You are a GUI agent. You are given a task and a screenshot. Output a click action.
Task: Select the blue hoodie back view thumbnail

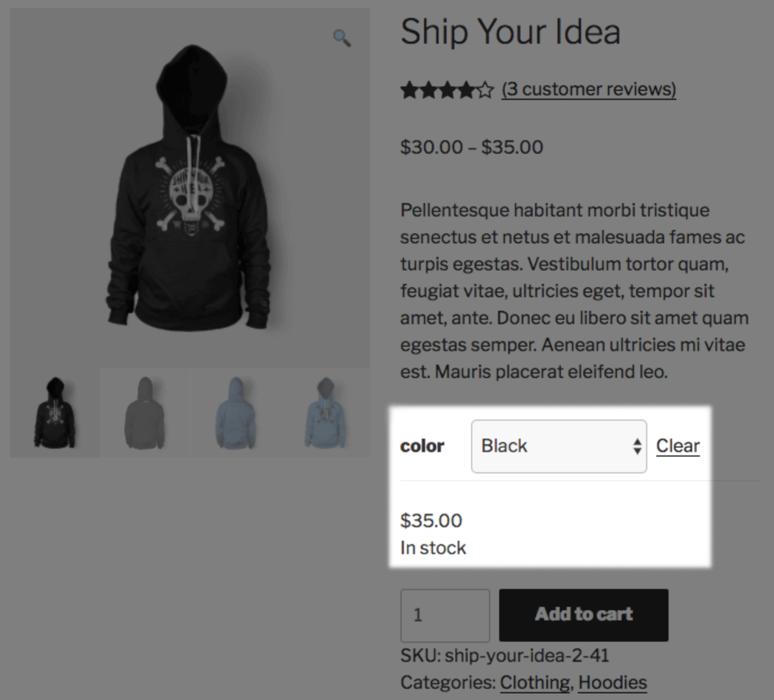235,413
